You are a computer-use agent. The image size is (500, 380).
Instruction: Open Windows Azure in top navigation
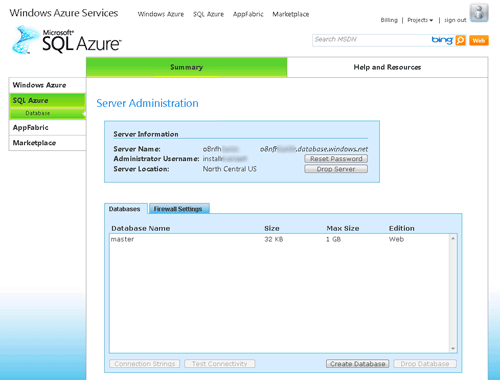click(x=161, y=14)
